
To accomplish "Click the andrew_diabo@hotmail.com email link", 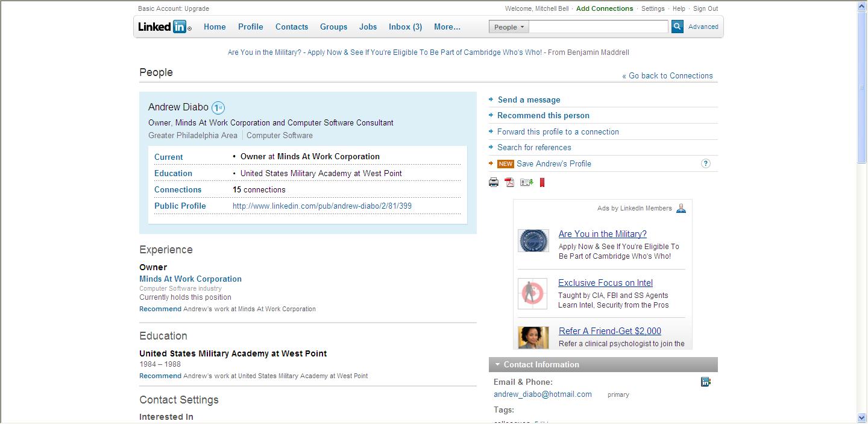I will [542, 394].
